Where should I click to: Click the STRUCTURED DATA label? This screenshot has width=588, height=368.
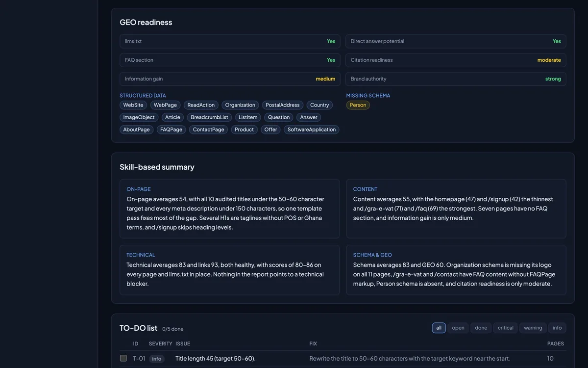[x=143, y=96]
